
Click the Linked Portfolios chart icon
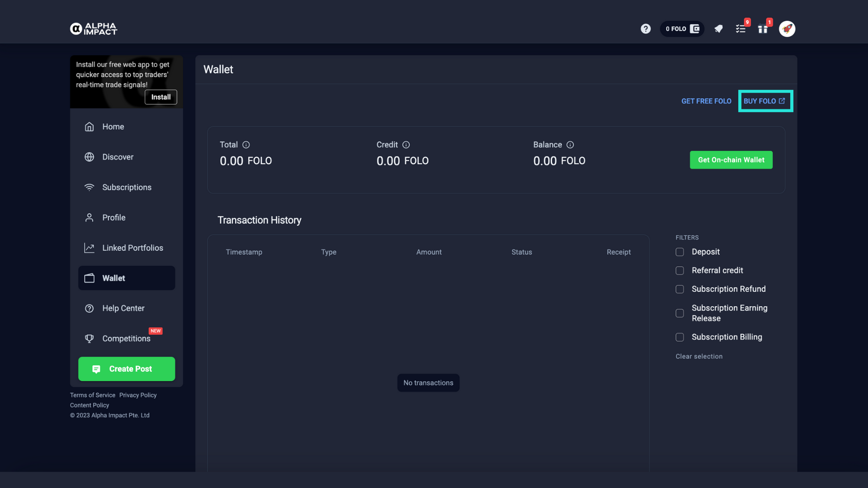coord(90,248)
